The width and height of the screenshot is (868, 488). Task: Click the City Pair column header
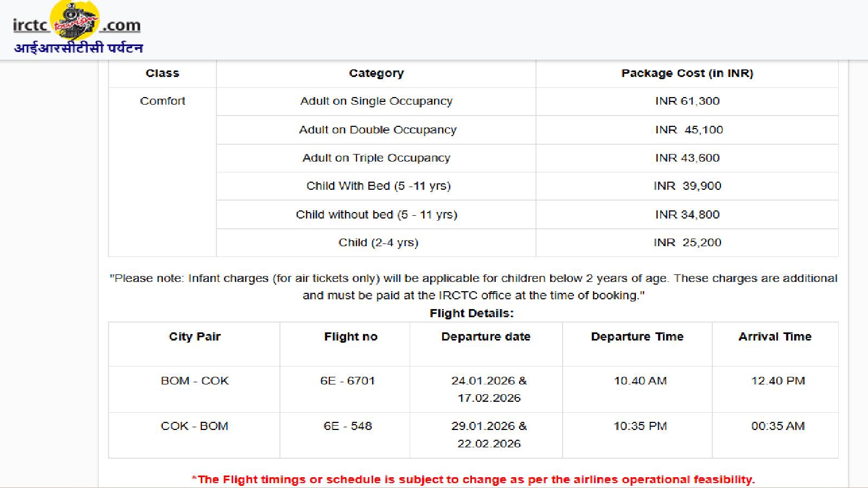pyautogui.click(x=194, y=337)
